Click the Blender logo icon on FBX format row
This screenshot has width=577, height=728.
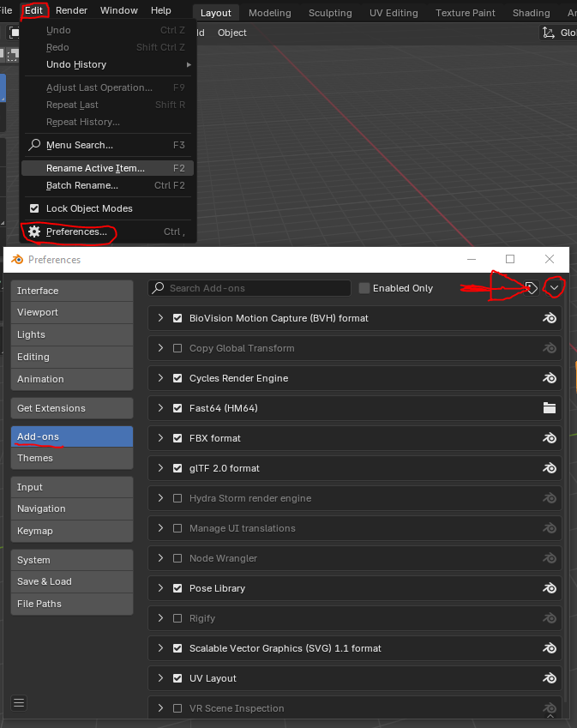tap(550, 438)
